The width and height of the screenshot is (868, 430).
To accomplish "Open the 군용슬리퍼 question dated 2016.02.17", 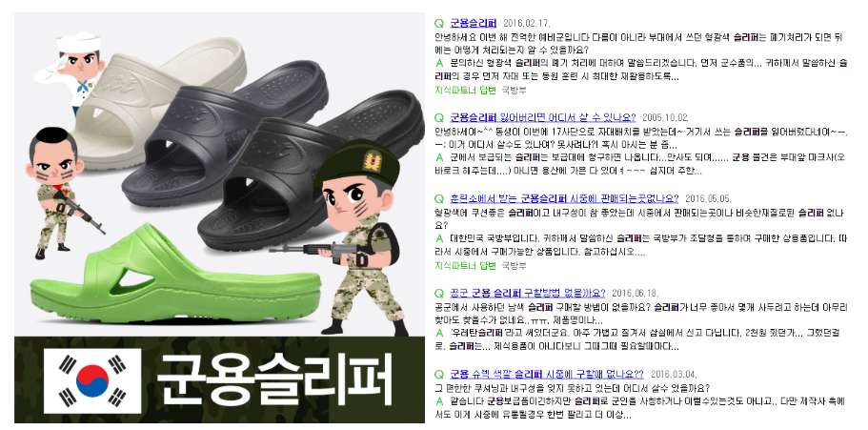I will pyautogui.click(x=473, y=23).
